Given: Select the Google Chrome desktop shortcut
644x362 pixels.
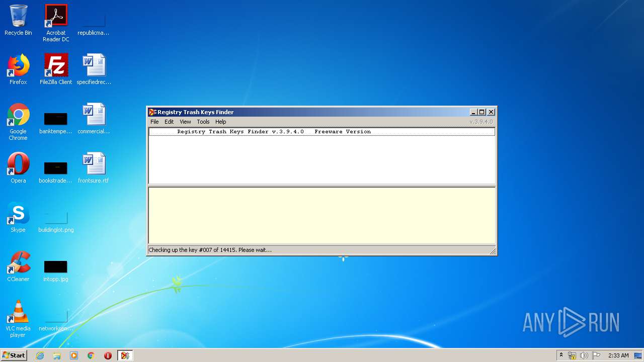Looking at the screenshot, I should [18, 122].
